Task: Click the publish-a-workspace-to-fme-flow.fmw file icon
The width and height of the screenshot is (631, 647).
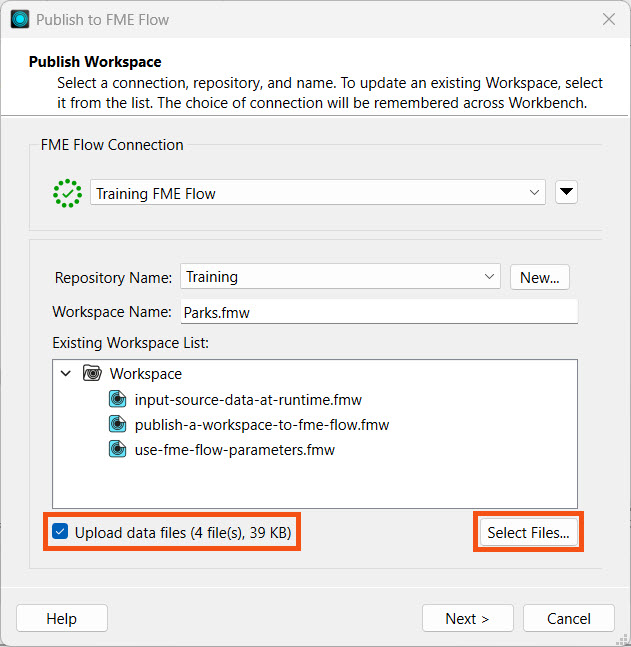Action: click(119, 425)
